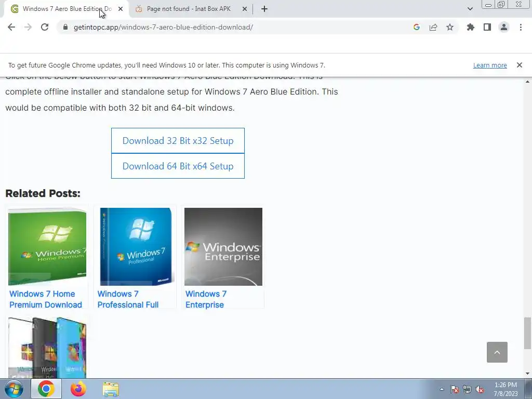Open Windows Explorer from taskbar
The height and width of the screenshot is (399, 532).
pyautogui.click(x=111, y=389)
